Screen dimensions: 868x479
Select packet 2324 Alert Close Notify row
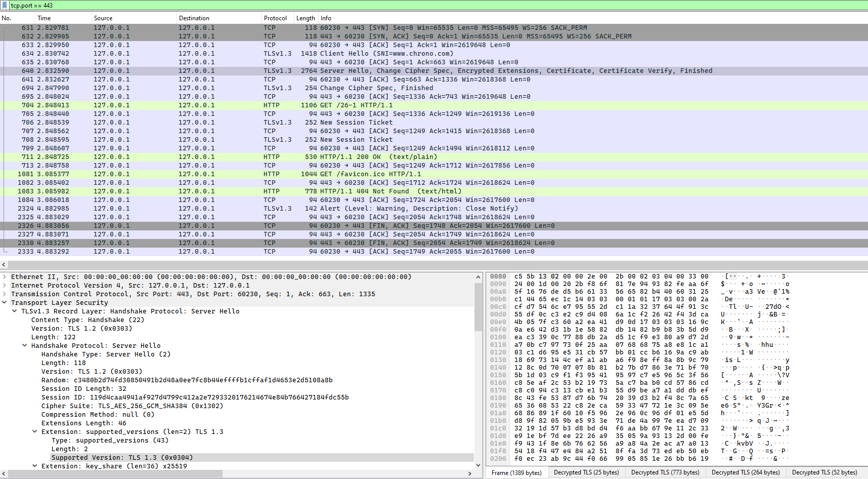coord(434,208)
